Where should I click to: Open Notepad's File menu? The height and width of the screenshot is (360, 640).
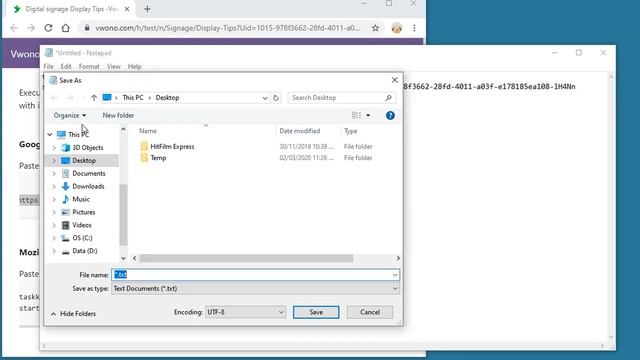coord(48,67)
